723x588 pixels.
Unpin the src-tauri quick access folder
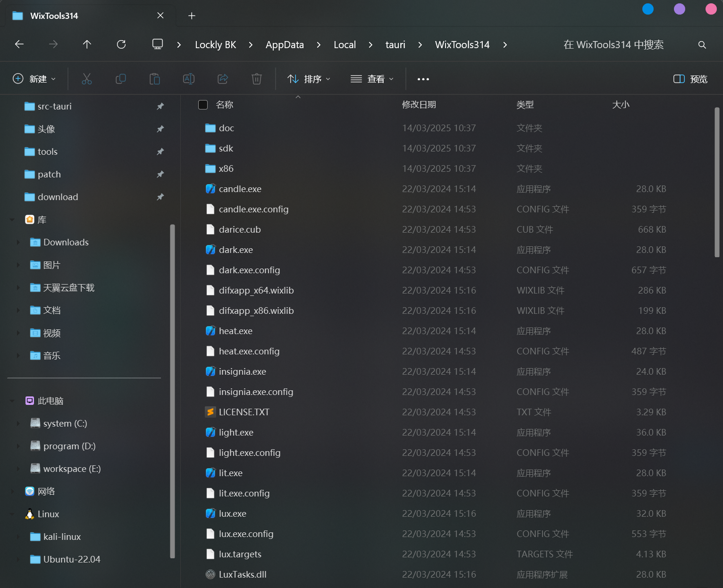tap(160, 107)
